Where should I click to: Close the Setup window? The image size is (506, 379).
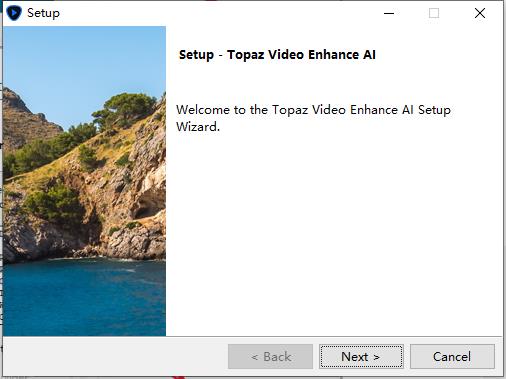[480, 13]
